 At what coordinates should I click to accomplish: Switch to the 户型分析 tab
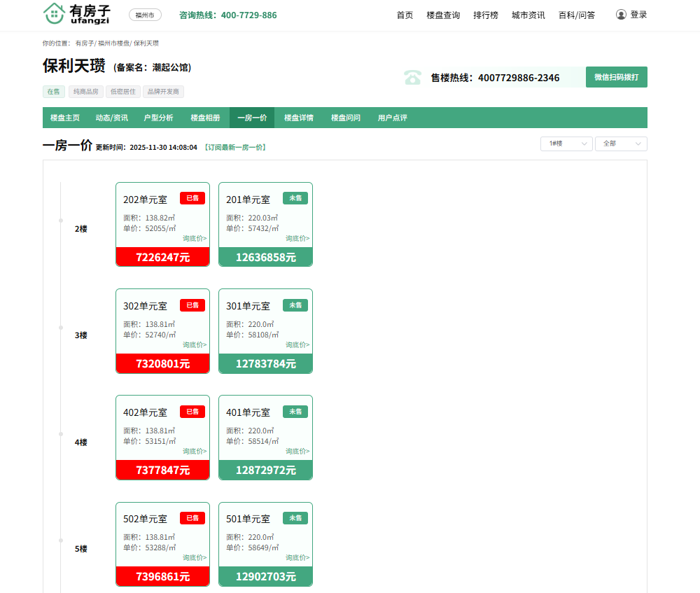pyautogui.click(x=158, y=118)
